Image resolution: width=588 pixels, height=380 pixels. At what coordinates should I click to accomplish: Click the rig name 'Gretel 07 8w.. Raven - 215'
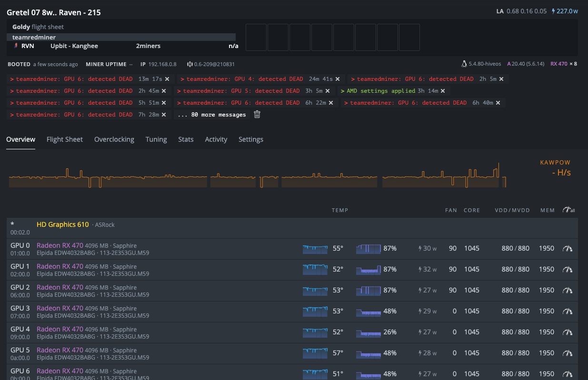pyautogui.click(x=54, y=12)
